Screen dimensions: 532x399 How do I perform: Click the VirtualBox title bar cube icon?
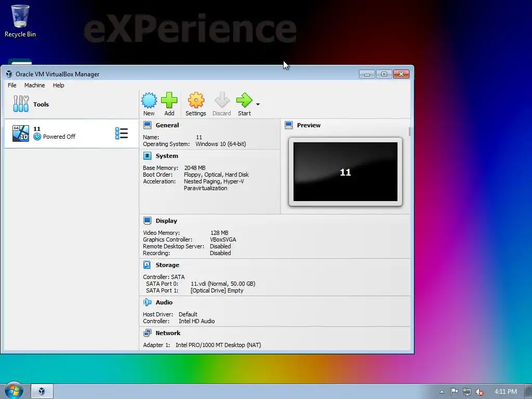click(x=9, y=74)
